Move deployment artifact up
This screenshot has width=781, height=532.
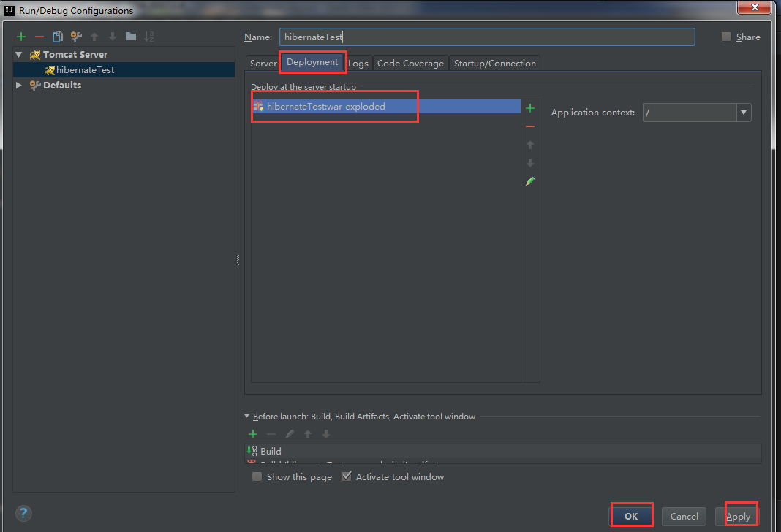[x=530, y=145]
